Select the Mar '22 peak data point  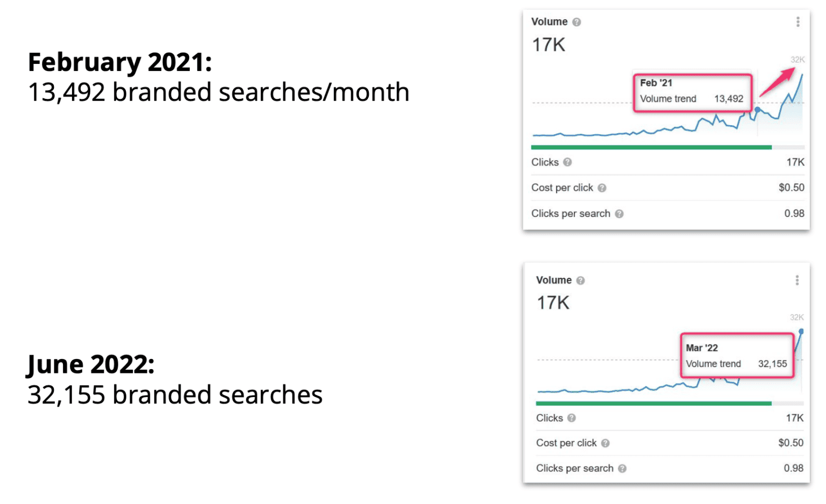coord(801,332)
